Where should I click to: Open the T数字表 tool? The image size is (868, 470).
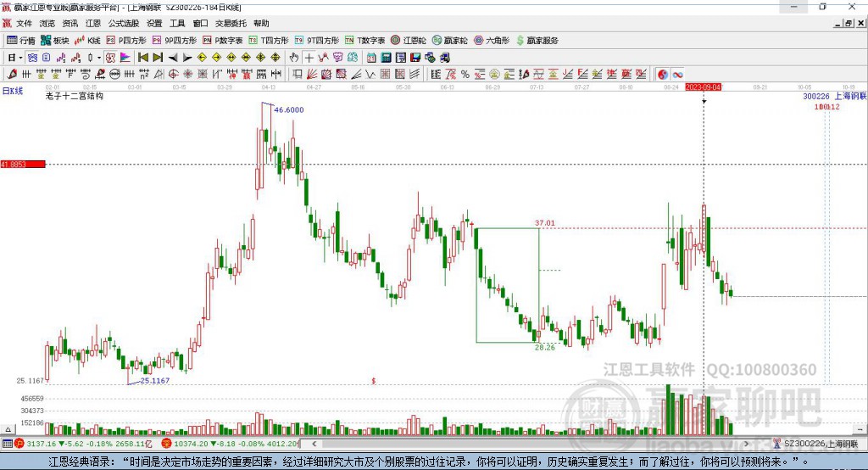(x=364, y=41)
